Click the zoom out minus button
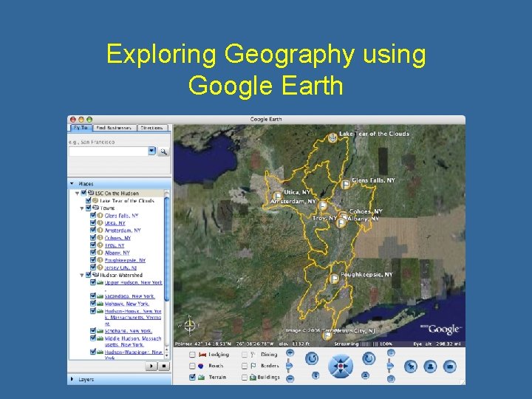The height and width of the screenshot is (399, 532). (290, 378)
